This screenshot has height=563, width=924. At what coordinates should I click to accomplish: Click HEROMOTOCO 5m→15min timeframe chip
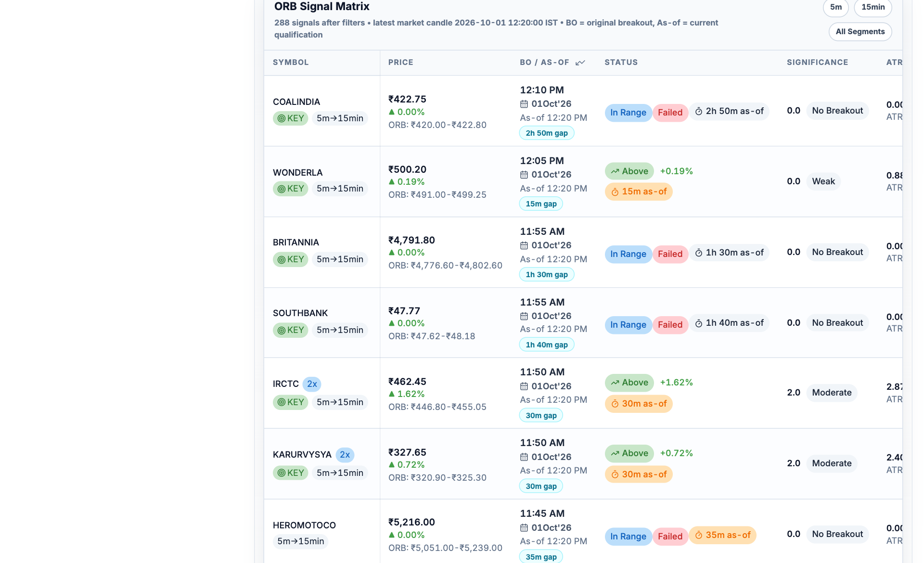(x=301, y=541)
